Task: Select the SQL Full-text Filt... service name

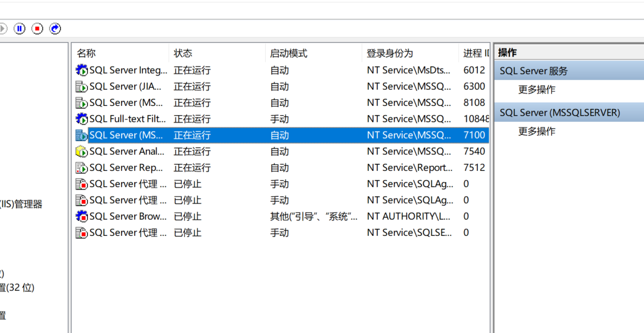Action: pyautogui.click(x=128, y=119)
